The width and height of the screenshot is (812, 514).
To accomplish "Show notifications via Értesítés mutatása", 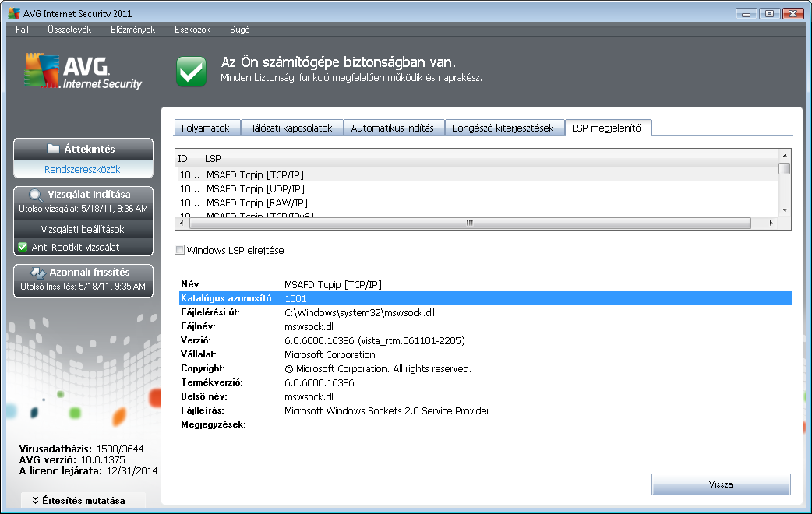I will [83, 500].
